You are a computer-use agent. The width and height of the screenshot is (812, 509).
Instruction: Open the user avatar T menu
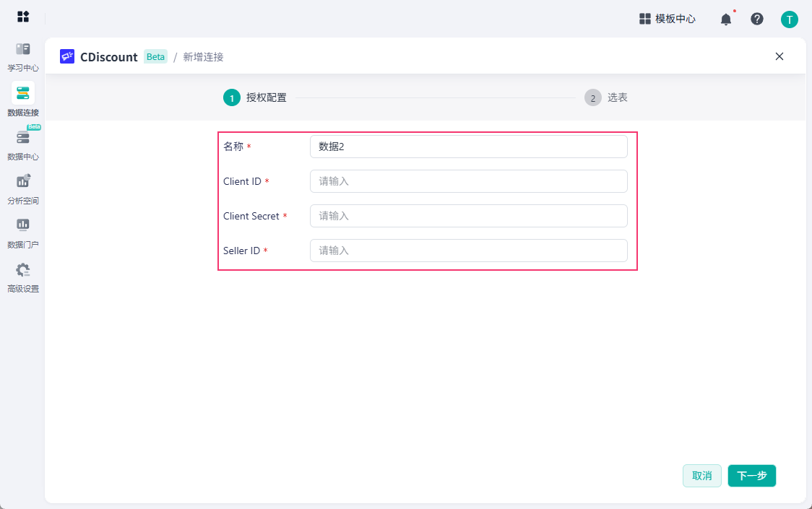pyautogui.click(x=789, y=19)
